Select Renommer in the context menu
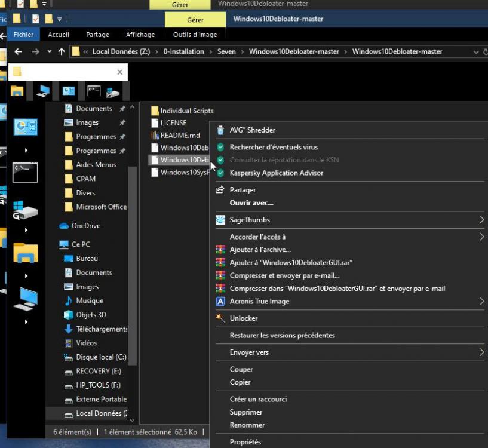Image resolution: width=488 pixels, height=448 pixels. (x=247, y=425)
